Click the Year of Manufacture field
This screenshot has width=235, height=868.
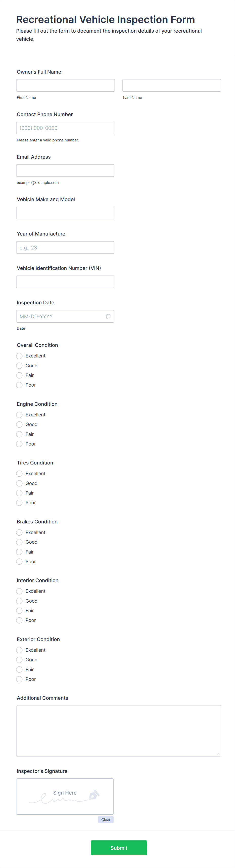click(x=65, y=247)
